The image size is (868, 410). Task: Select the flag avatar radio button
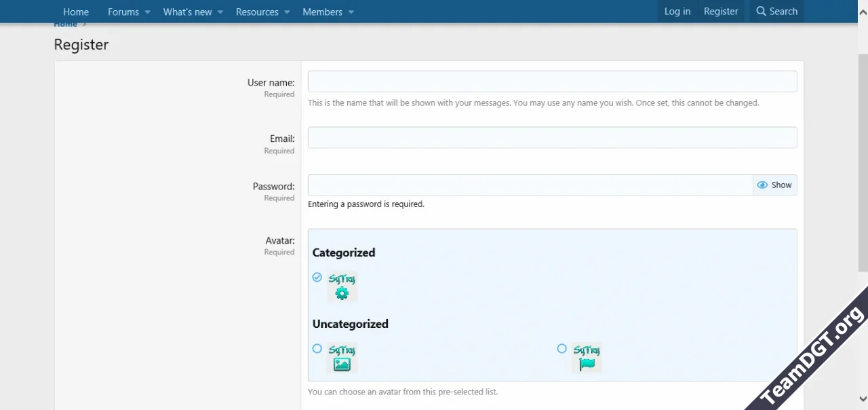(x=561, y=348)
